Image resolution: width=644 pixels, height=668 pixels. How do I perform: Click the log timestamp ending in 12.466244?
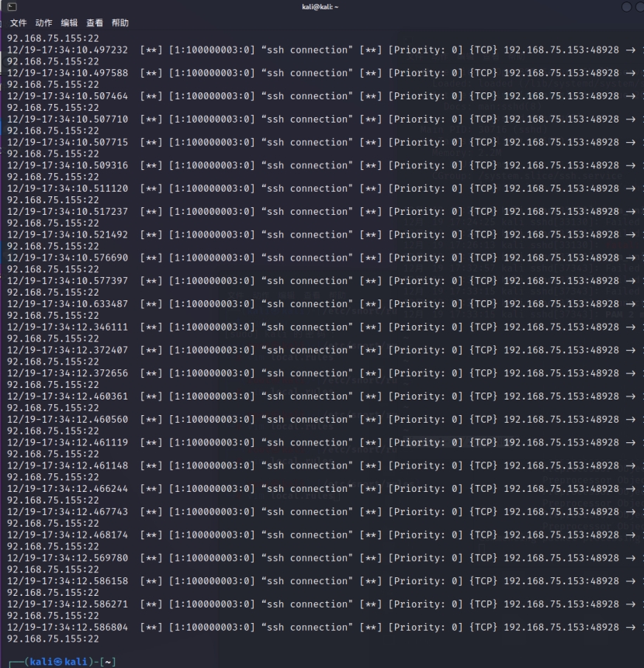68,489
